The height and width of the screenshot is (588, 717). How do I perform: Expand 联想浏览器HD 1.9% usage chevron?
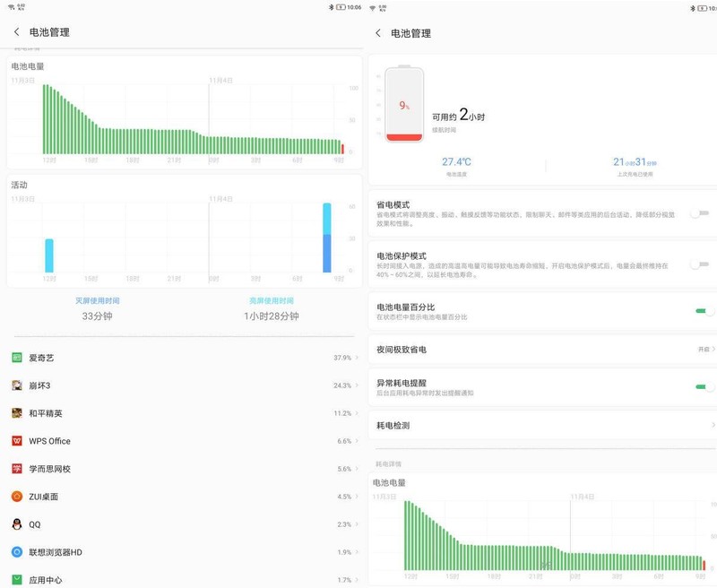coord(357,552)
